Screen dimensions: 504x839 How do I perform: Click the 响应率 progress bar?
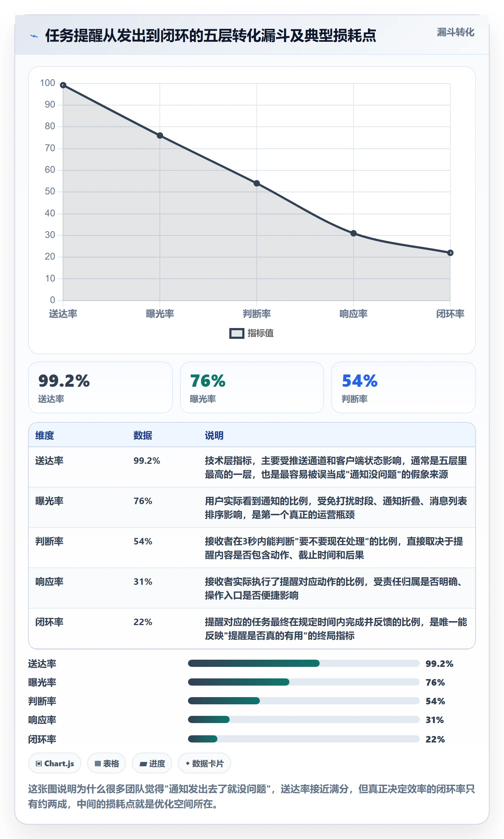click(x=304, y=719)
